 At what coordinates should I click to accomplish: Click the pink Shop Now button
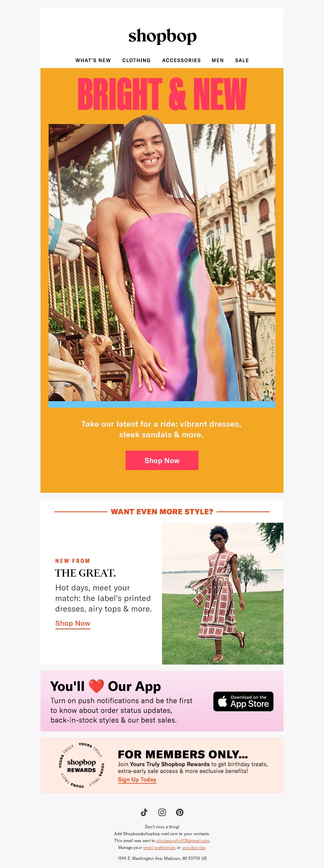tap(162, 460)
